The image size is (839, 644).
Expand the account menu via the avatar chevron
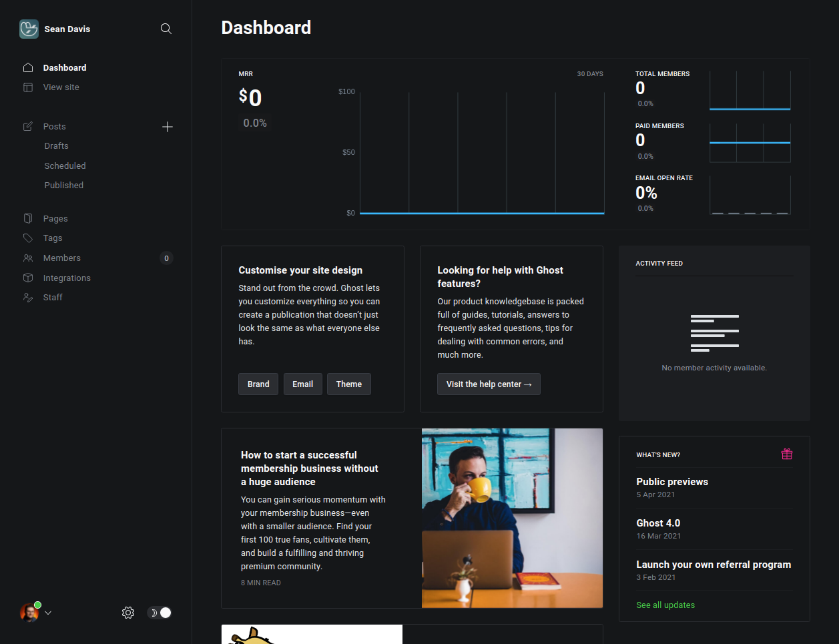coord(47,612)
